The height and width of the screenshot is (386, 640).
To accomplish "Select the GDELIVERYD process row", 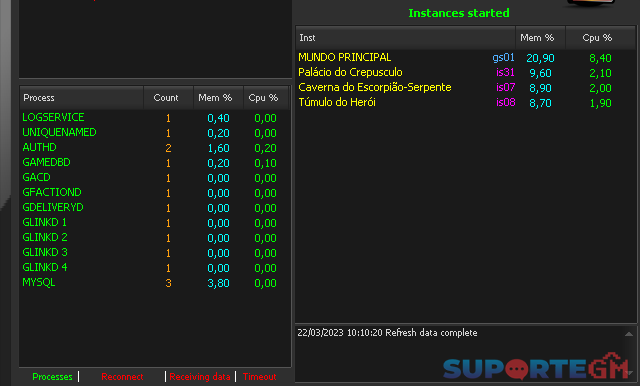I will tap(155, 208).
